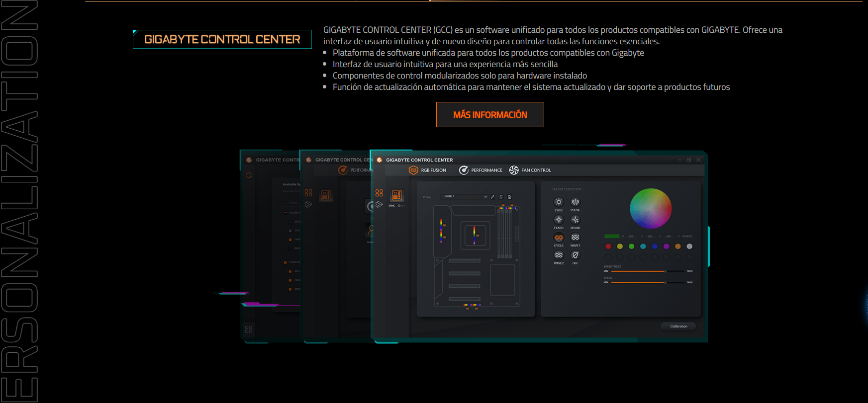868x403 pixels.
Task: Toggle the FIRM checkbox in back window
Action: 290,240
